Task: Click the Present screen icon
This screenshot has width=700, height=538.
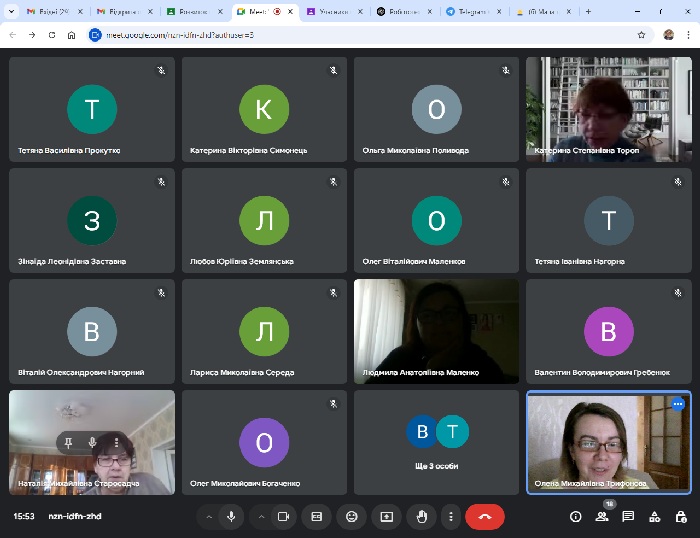Action: coord(386,516)
